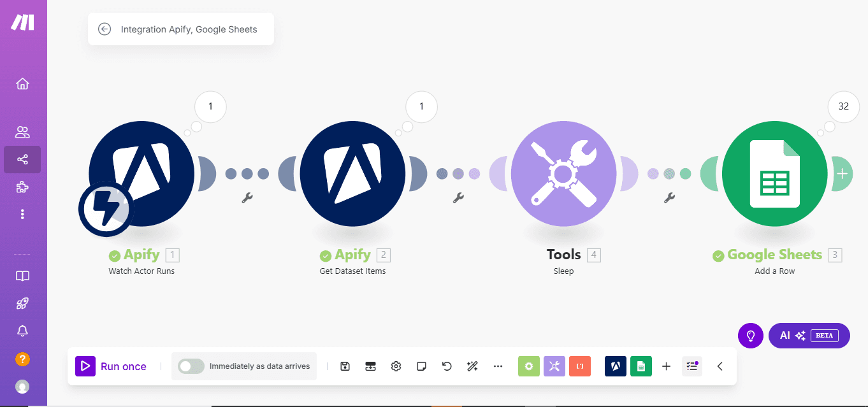
Task: Open the bell Notifications icon
Action: 22,331
